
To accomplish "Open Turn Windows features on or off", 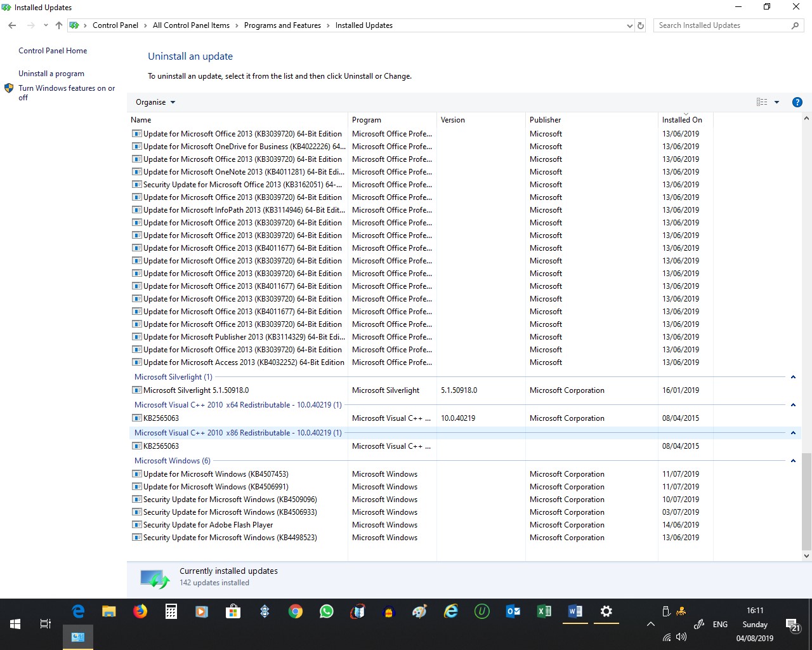I will tap(67, 93).
